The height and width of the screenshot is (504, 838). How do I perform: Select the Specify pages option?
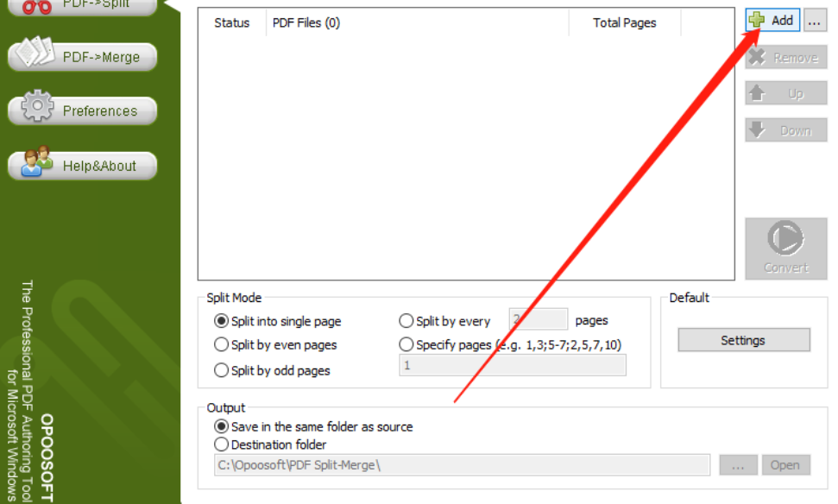pyautogui.click(x=510, y=344)
